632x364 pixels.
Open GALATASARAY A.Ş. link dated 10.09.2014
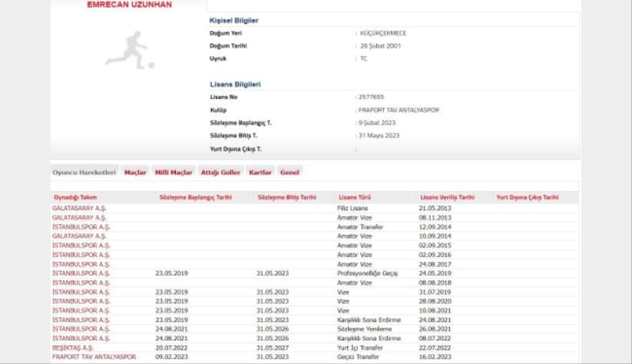tap(79, 236)
